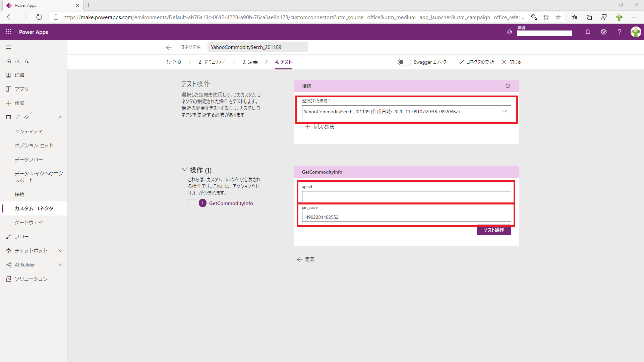Open browser favorites list
Viewport: 644px width, 362px height.
coord(575,17)
